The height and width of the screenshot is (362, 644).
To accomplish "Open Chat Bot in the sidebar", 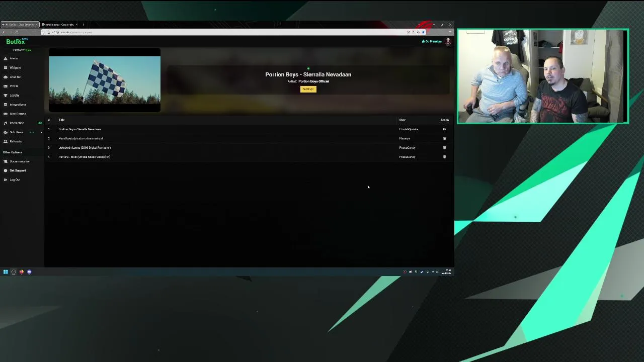I will point(15,77).
